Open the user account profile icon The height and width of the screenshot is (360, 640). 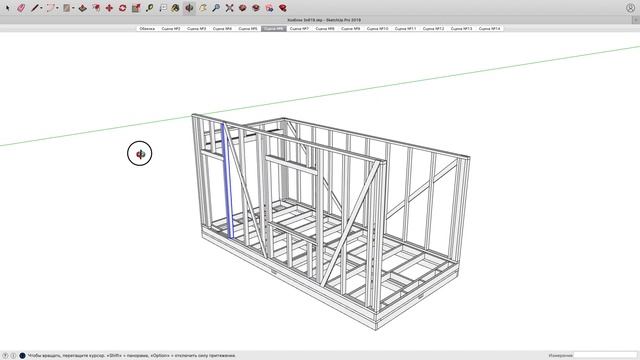click(x=630, y=8)
